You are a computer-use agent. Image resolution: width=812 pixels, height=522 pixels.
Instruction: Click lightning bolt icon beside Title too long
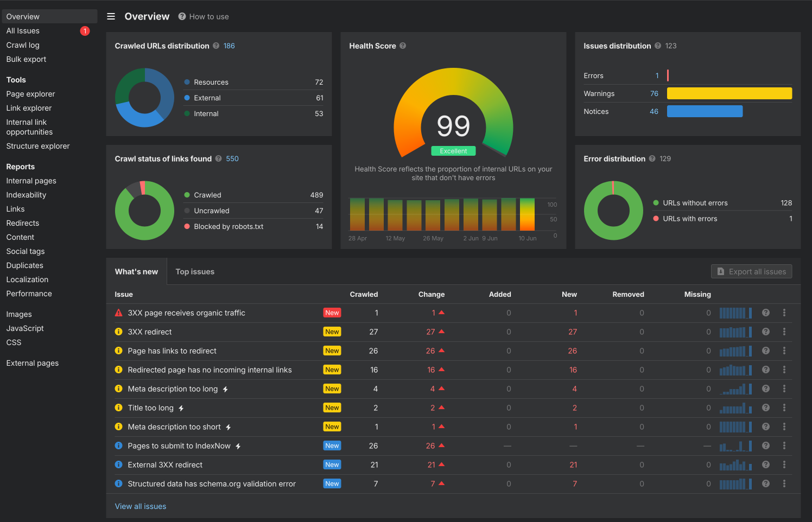181,408
